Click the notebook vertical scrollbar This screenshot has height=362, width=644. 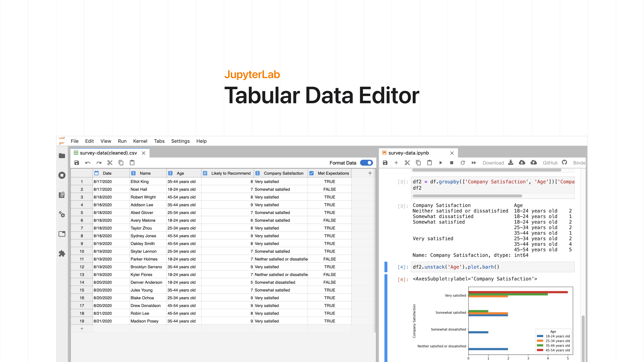(x=583, y=339)
